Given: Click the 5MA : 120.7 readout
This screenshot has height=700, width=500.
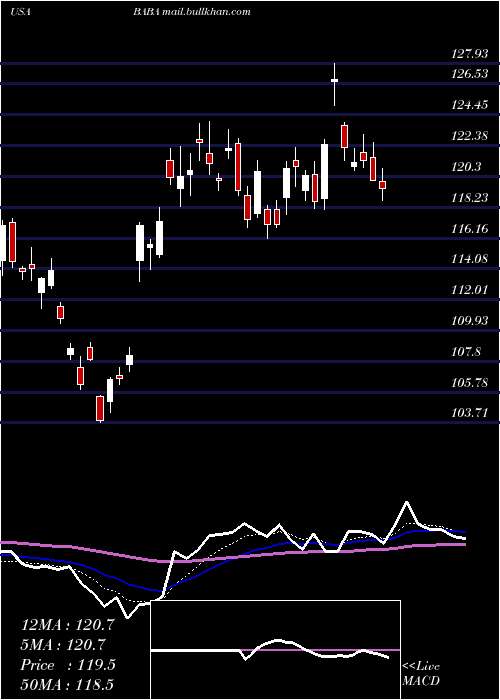Looking at the screenshot, I should (x=63, y=645).
